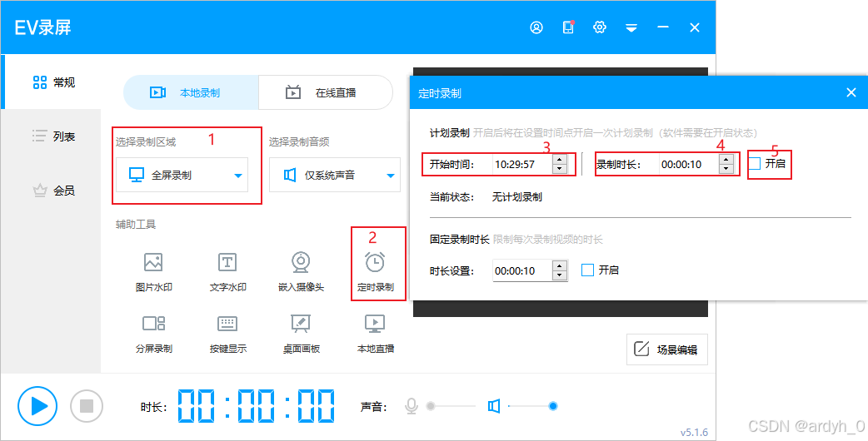Decrease 开始时间 with down arrow
Viewport: 868px width, 441px height.
pyautogui.click(x=560, y=169)
